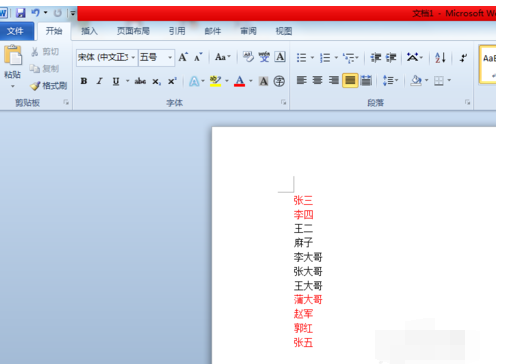The width and height of the screenshot is (506, 364).
Task: Toggle Underline formatting
Action: click(116, 81)
